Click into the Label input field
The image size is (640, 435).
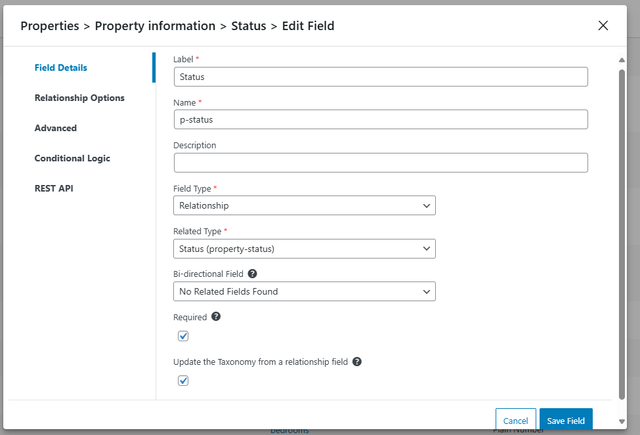pos(381,77)
